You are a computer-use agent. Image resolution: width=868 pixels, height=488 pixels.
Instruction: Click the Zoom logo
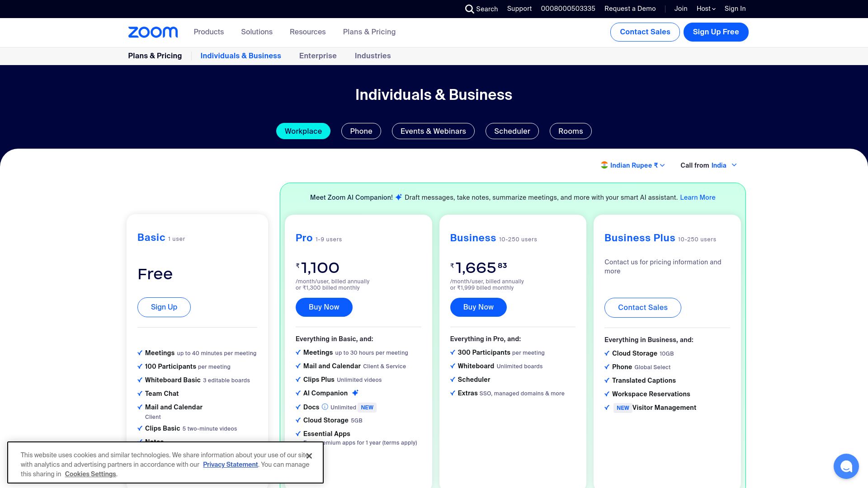click(153, 32)
